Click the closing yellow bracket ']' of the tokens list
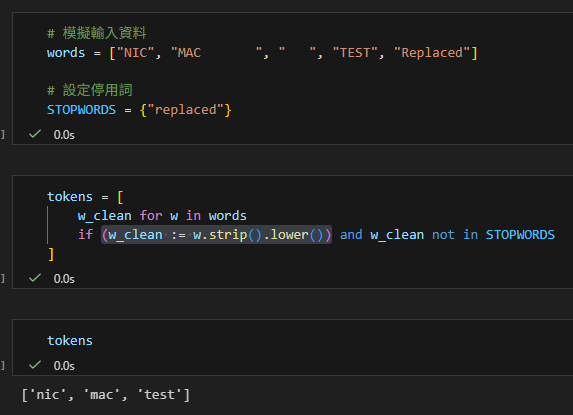Screen dimensions: 573x415 51,254
